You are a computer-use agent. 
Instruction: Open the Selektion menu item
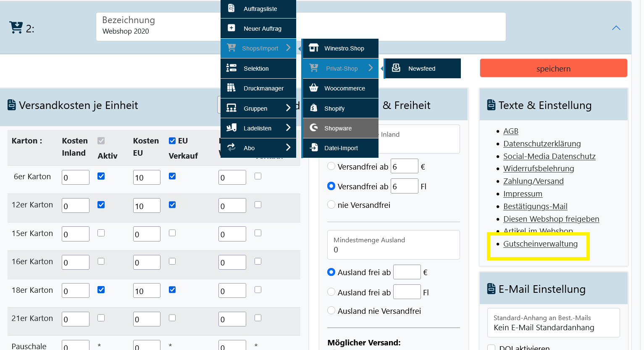[256, 69]
